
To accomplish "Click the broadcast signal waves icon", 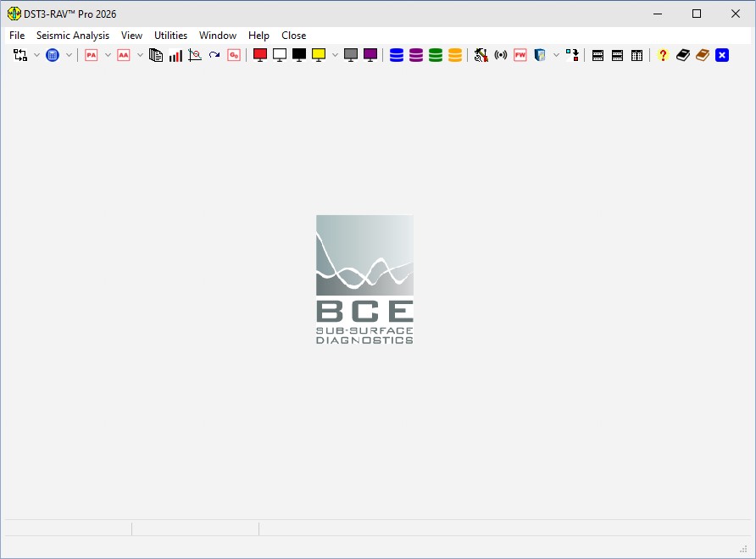I will pos(500,55).
